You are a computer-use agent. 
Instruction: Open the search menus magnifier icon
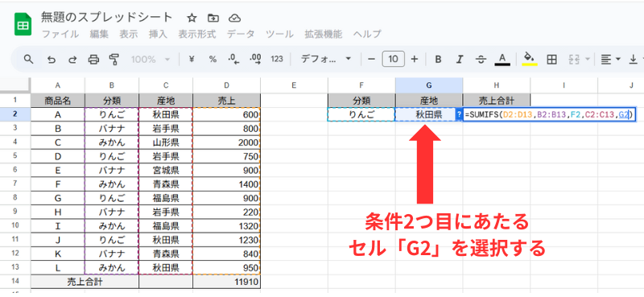point(28,59)
